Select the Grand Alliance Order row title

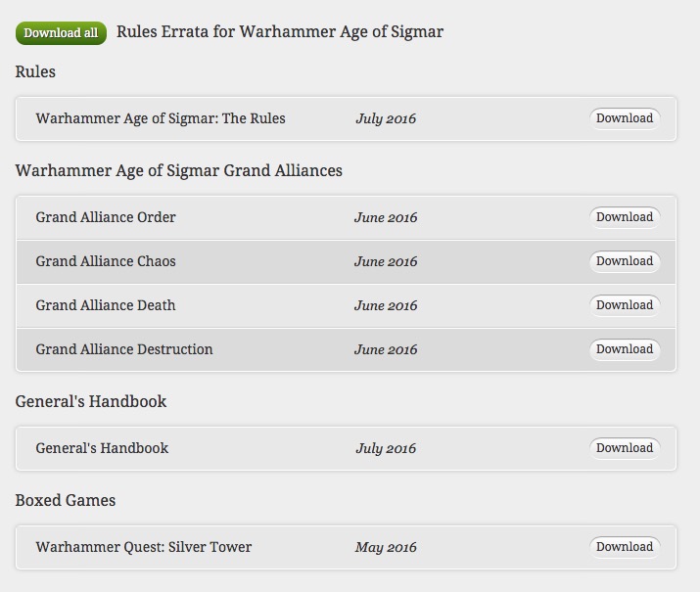(x=106, y=217)
